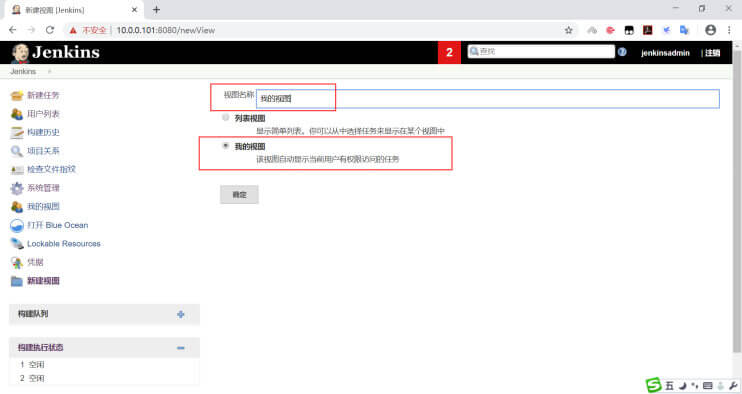
Task: Bookmark the page with the star icon
Action: (568, 30)
